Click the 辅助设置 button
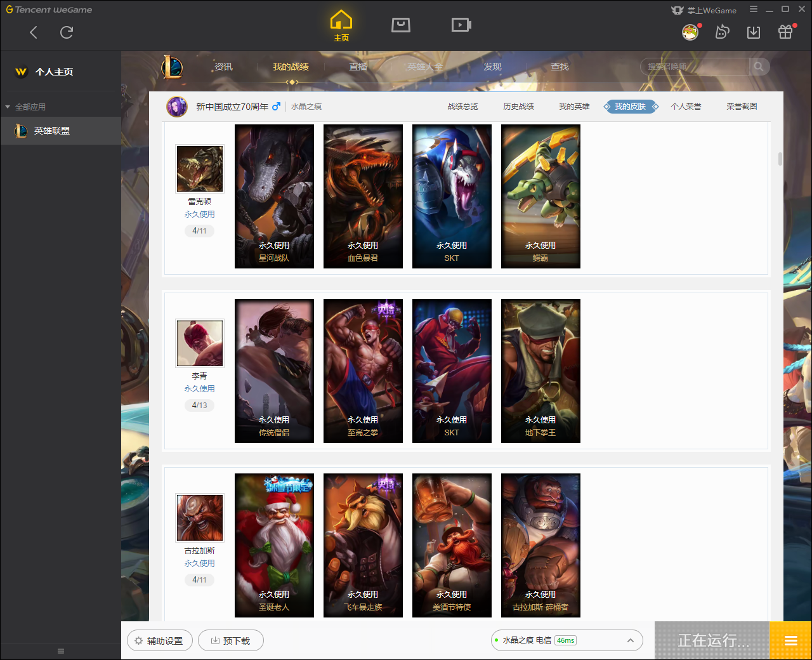Viewport: 812px width, 660px height. [x=159, y=640]
